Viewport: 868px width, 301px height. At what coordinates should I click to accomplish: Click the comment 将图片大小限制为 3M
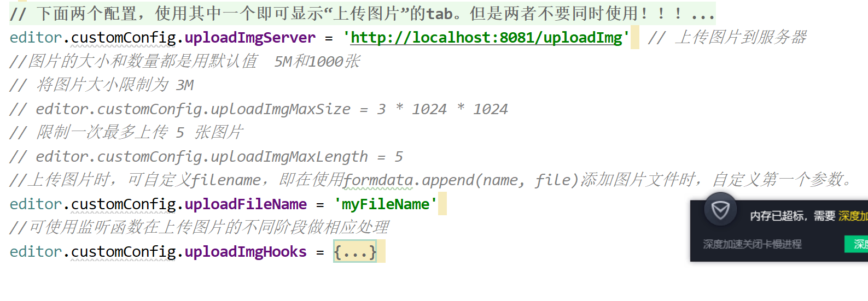pos(102,85)
